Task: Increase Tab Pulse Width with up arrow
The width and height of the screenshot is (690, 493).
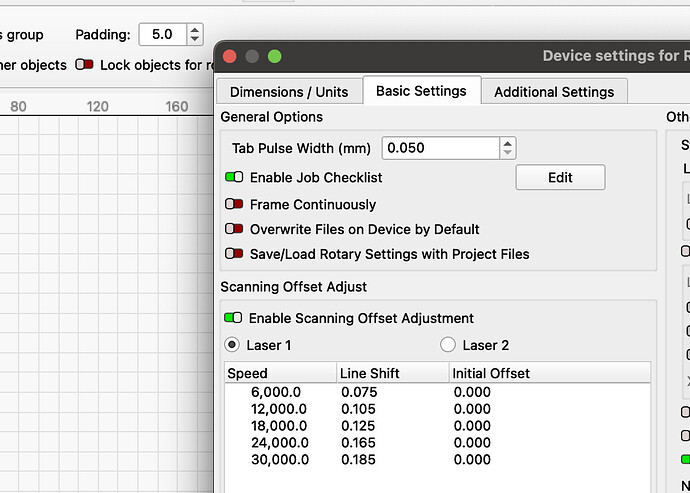Action: point(508,143)
